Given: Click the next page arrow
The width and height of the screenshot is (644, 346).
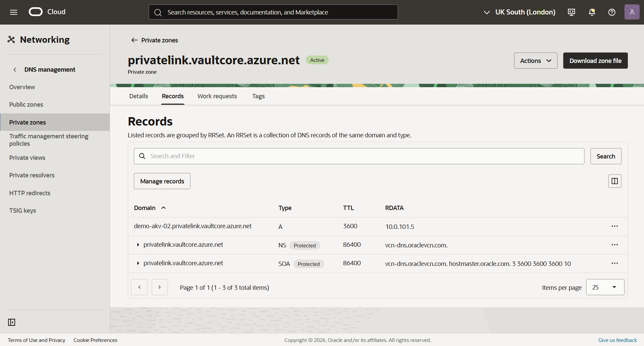Looking at the screenshot, I should pyautogui.click(x=159, y=287).
